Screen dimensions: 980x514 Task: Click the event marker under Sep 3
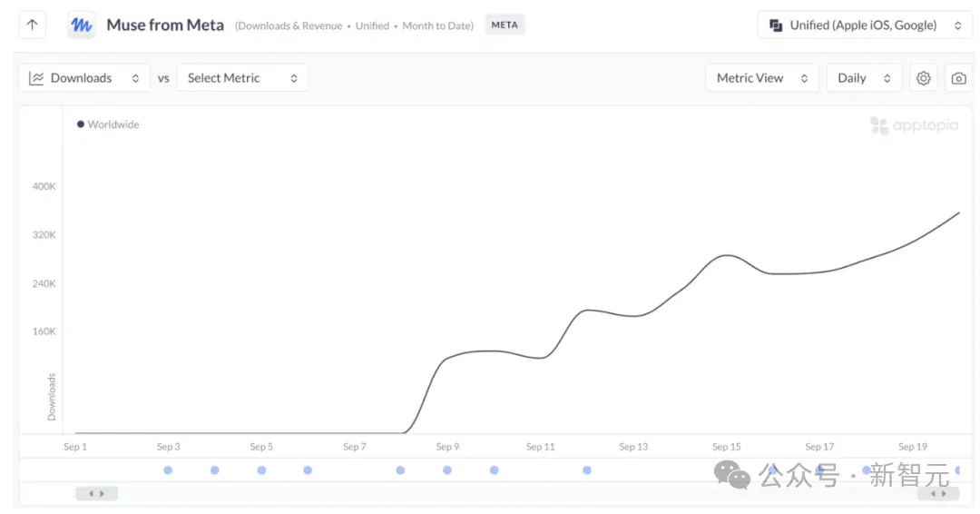coord(168,470)
